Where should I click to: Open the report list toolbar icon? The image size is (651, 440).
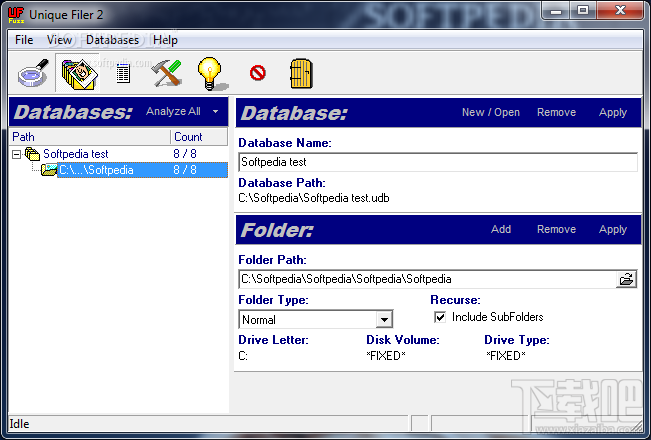123,74
